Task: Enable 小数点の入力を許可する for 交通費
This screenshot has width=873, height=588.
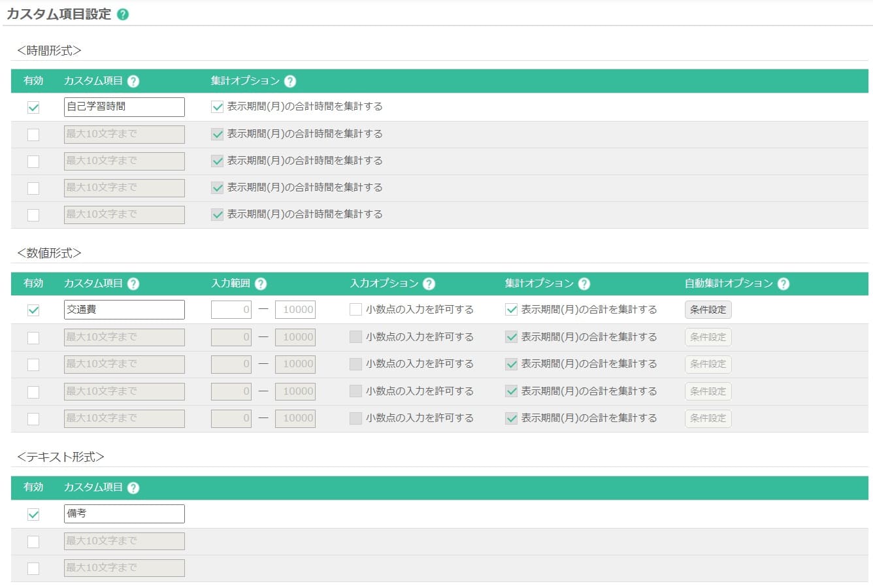Action: [355, 310]
